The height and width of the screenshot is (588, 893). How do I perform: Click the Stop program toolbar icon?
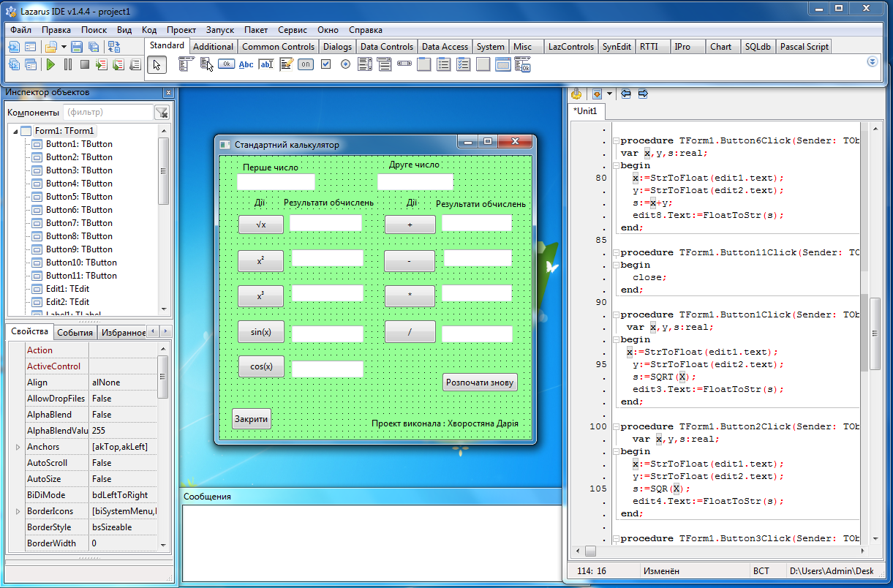point(85,64)
